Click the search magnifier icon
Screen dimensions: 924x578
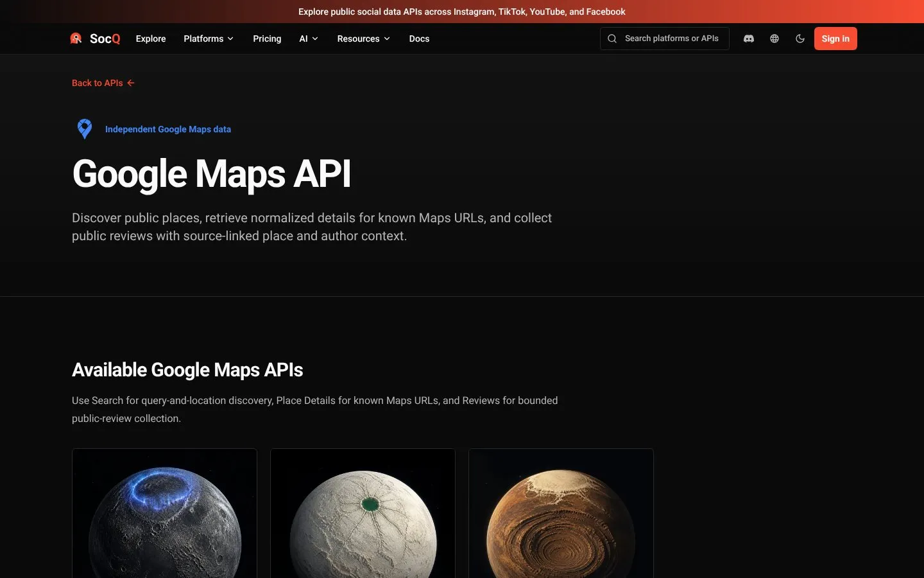[x=612, y=39]
